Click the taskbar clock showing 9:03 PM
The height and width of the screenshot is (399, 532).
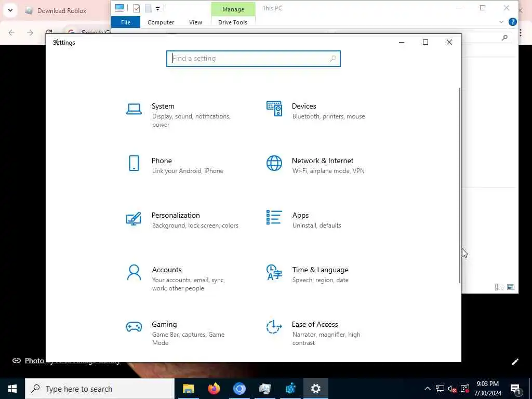pyautogui.click(x=487, y=389)
